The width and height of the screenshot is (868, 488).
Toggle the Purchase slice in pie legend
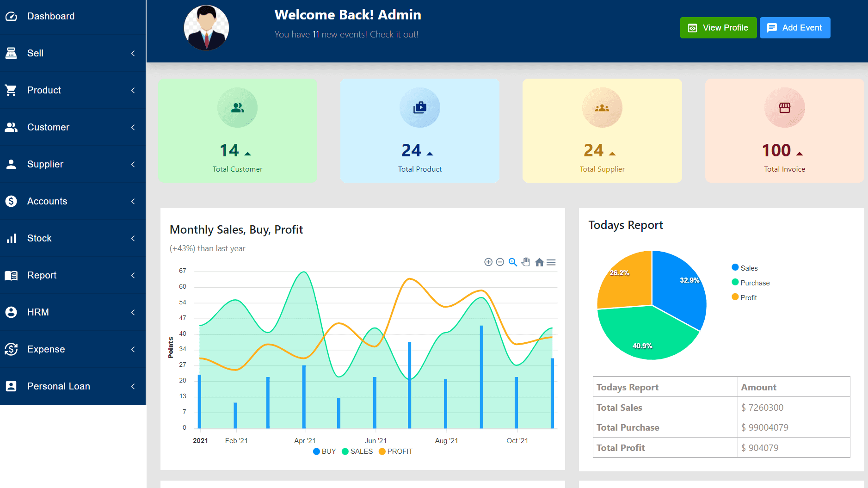(751, 283)
